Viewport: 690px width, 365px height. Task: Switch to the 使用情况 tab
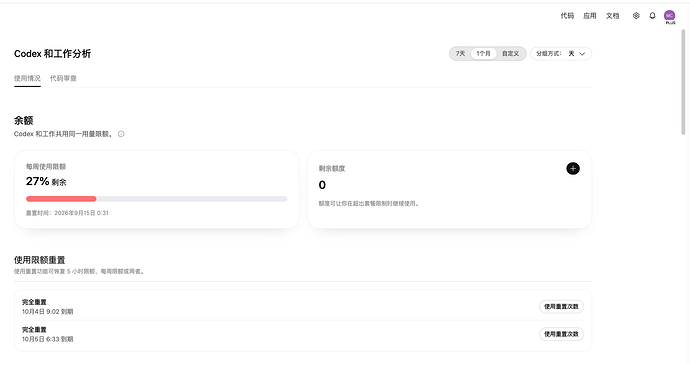27,78
